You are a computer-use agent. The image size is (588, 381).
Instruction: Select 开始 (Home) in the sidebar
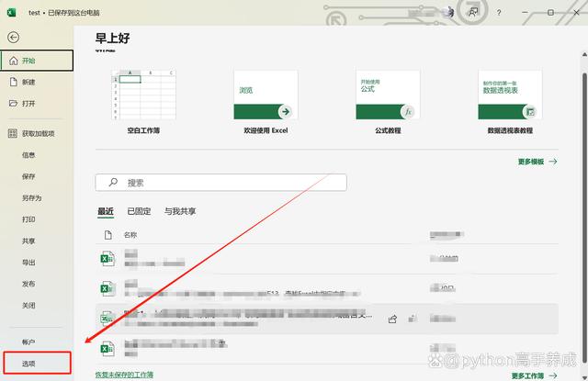point(37,61)
